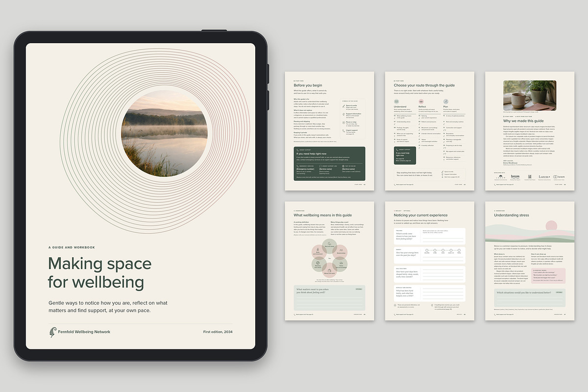
Task: Click the Optional tag on What matters most box
Action: 359,289
